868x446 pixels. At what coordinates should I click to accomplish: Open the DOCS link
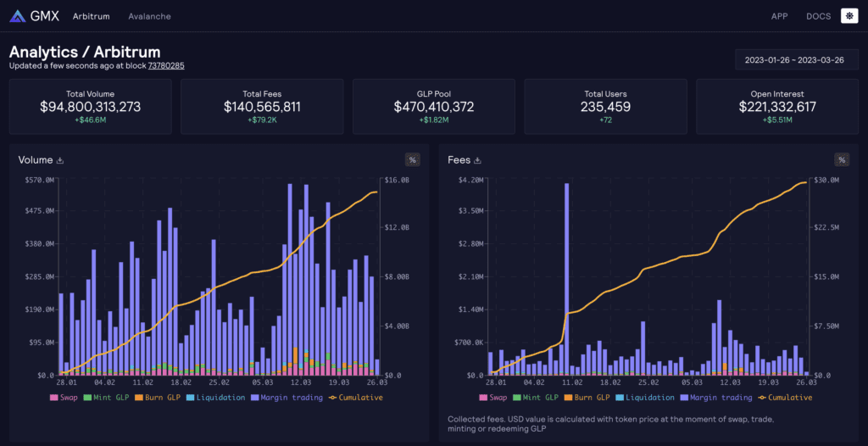(818, 16)
